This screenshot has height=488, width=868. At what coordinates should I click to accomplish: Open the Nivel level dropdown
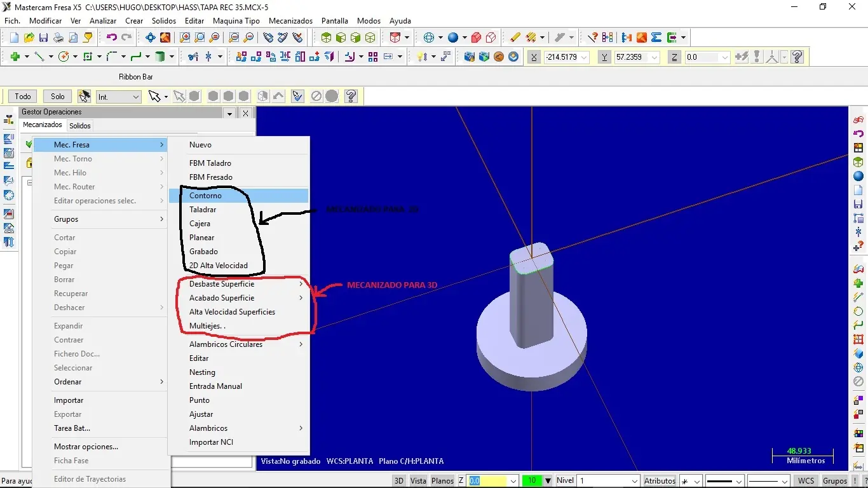click(x=634, y=481)
